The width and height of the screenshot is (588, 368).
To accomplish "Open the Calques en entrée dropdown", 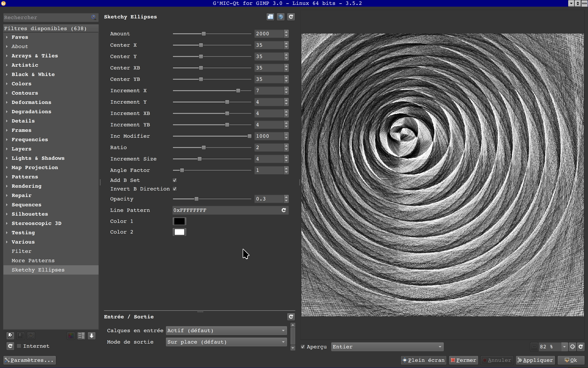I will coord(226,331).
